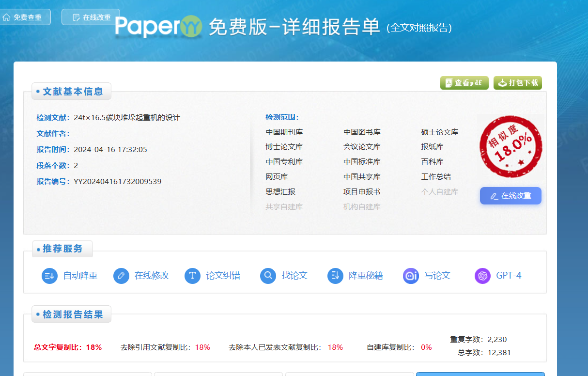Click the 写论文 AI icon

point(410,276)
